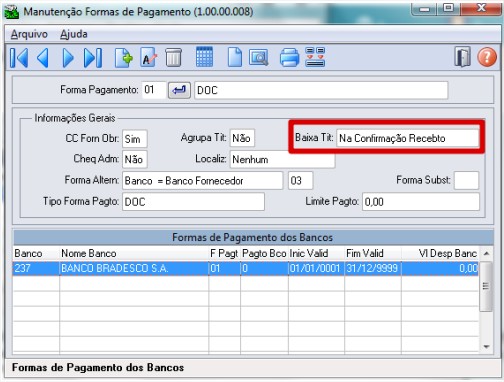This screenshot has width=504, height=382.
Task: Maximize the Manutenção Formas de Pagamento window
Action: point(449,9)
